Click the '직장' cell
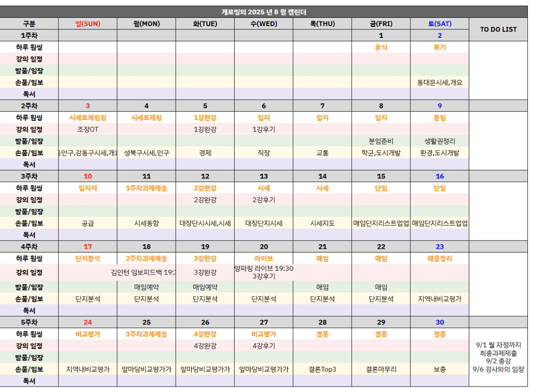The height and width of the screenshot is (392, 537). click(264, 153)
